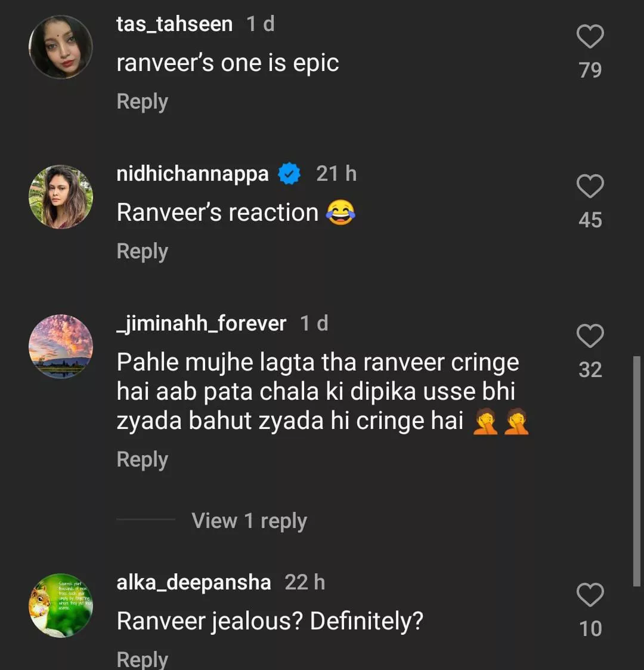Click the 79 likes count
Image resolution: width=644 pixels, height=670 pixels.
click(x=590, y=70)
